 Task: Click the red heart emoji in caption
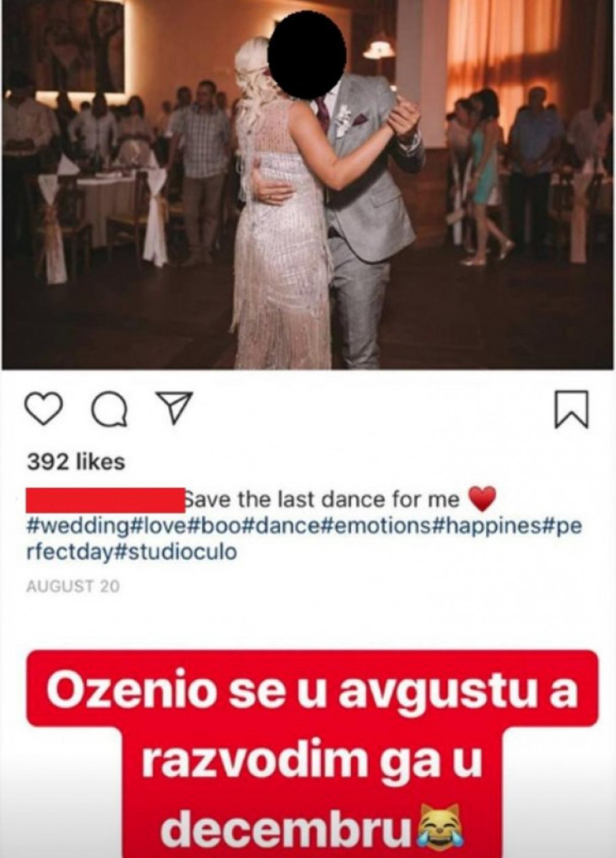click(483, 499)
